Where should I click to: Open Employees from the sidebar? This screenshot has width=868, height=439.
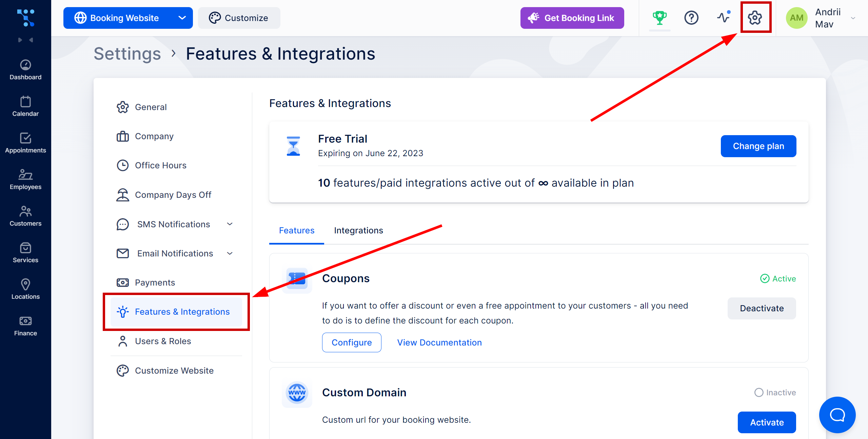click(x=25, y=180)
